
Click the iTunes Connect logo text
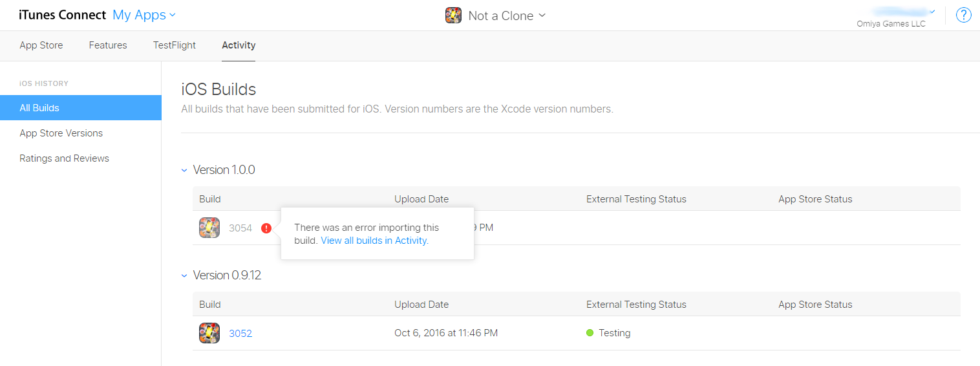click(x=63, y=15)
